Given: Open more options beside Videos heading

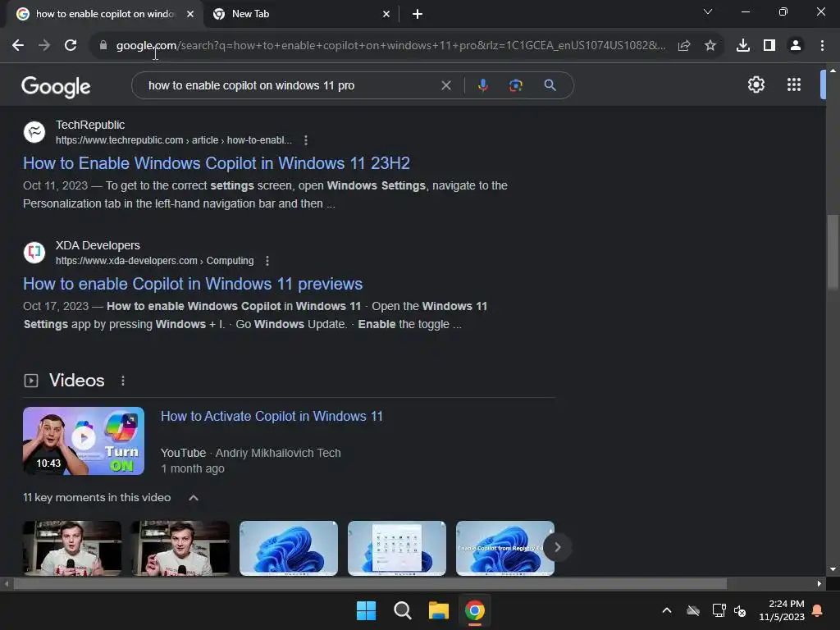Looking at the screenshot, I should click(x=123, y=381).
